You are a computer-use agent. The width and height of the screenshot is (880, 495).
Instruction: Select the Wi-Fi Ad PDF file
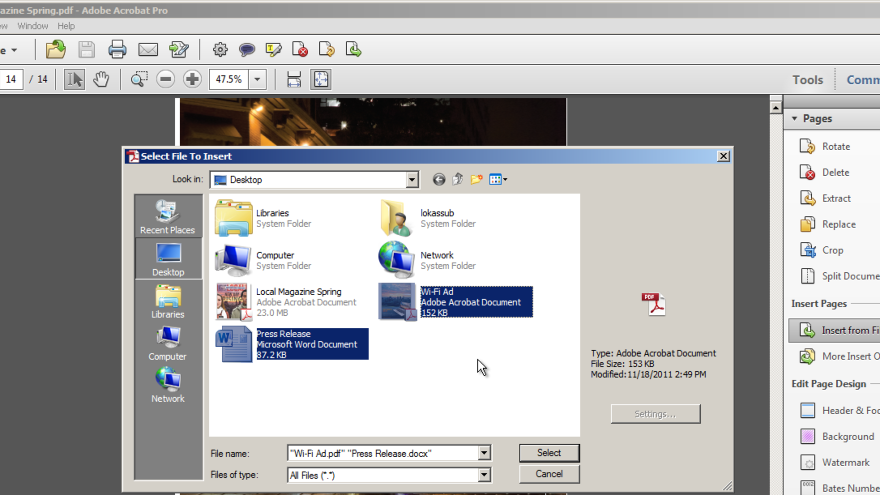tap(456, 302)
